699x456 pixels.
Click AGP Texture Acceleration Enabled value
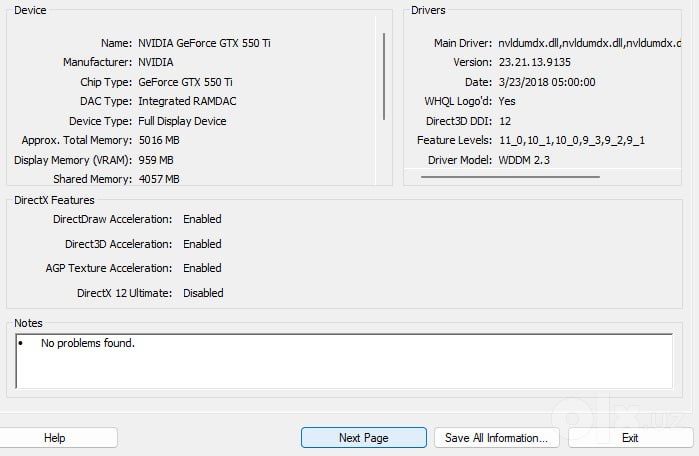[202, 268]
